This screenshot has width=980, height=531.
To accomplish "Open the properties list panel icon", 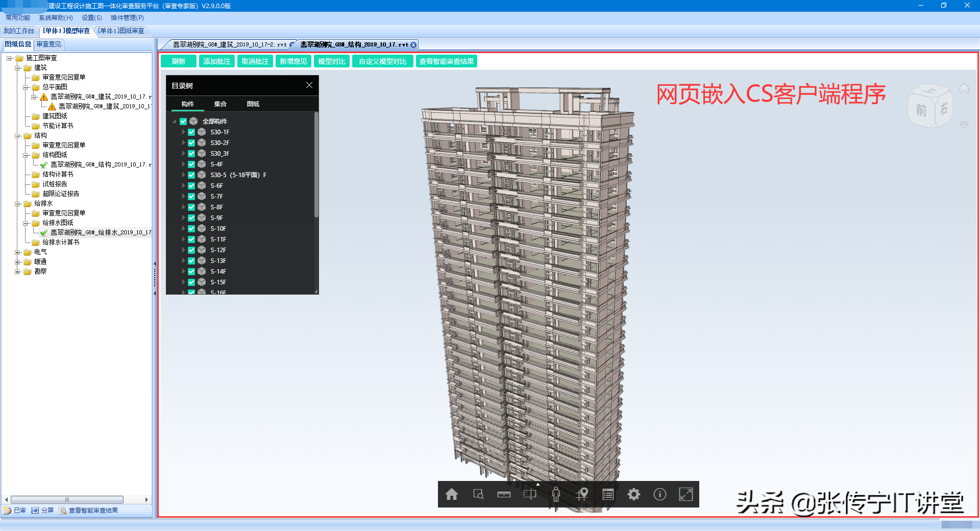I will pyautogui.click(x=608, y=494).
